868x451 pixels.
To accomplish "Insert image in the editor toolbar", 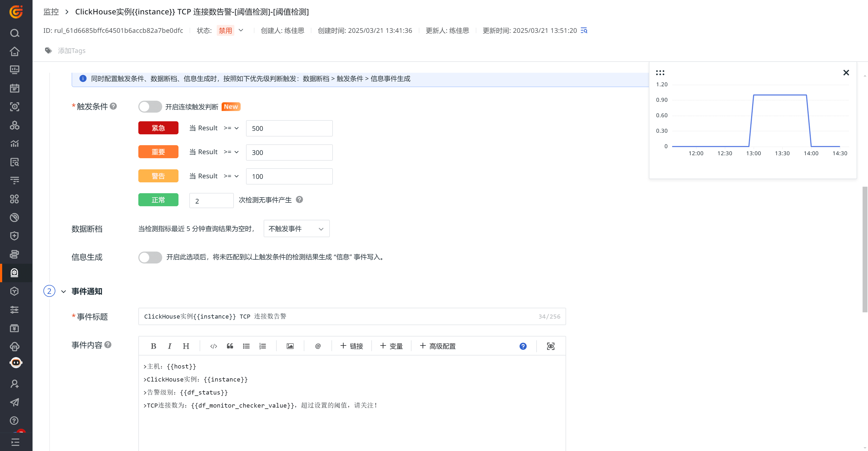I will click(290, 346).
